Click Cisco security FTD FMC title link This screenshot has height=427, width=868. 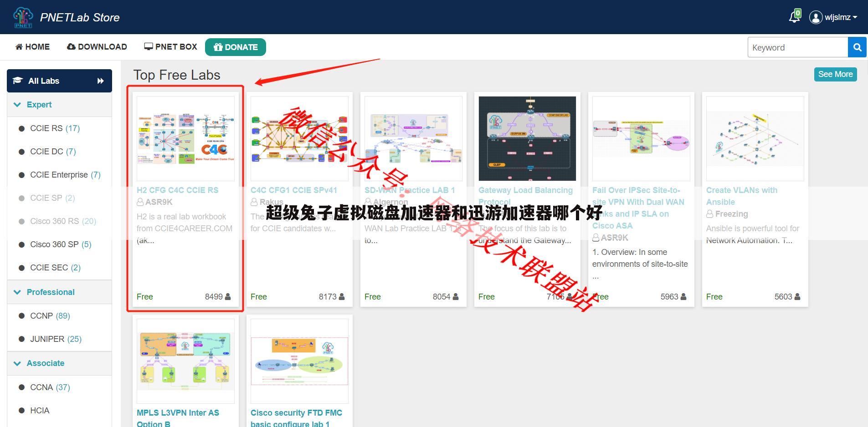click(296, 418)
